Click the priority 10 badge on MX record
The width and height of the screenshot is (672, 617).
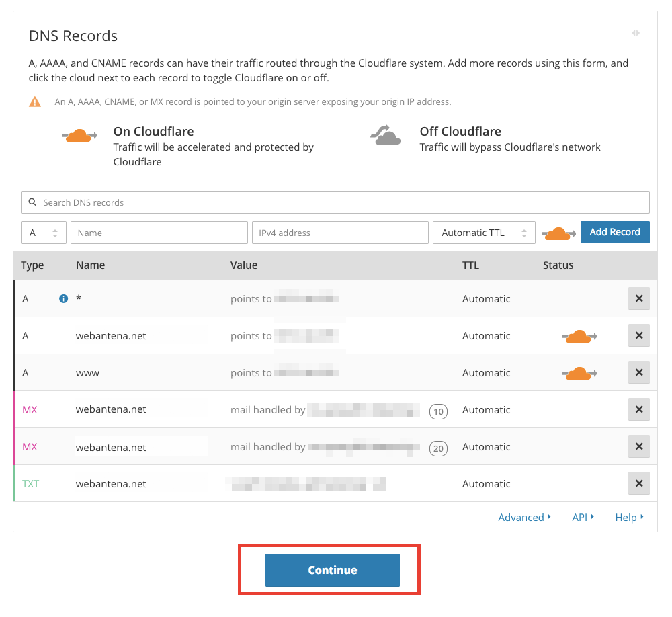pos(438,411)
